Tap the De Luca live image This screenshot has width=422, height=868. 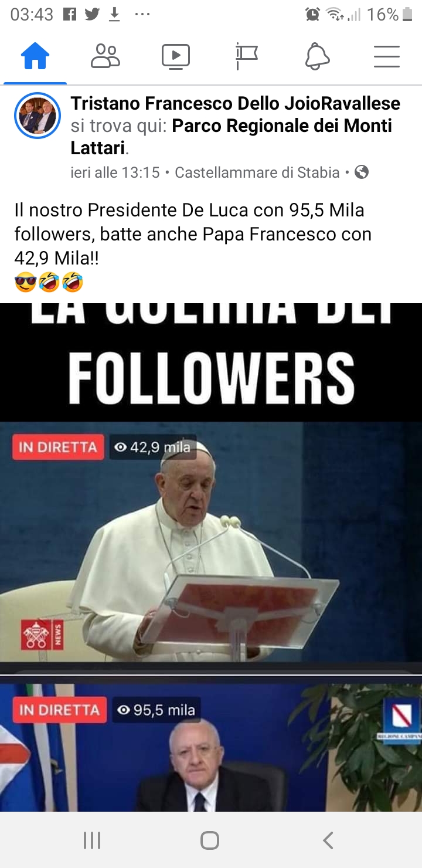[211, 744]
